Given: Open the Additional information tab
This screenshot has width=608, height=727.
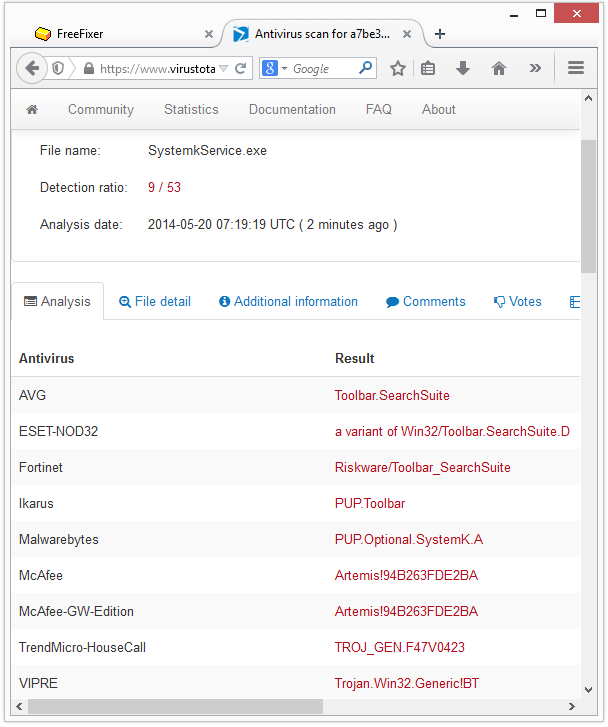Looking at the screenshot, I should click(288, 301).
